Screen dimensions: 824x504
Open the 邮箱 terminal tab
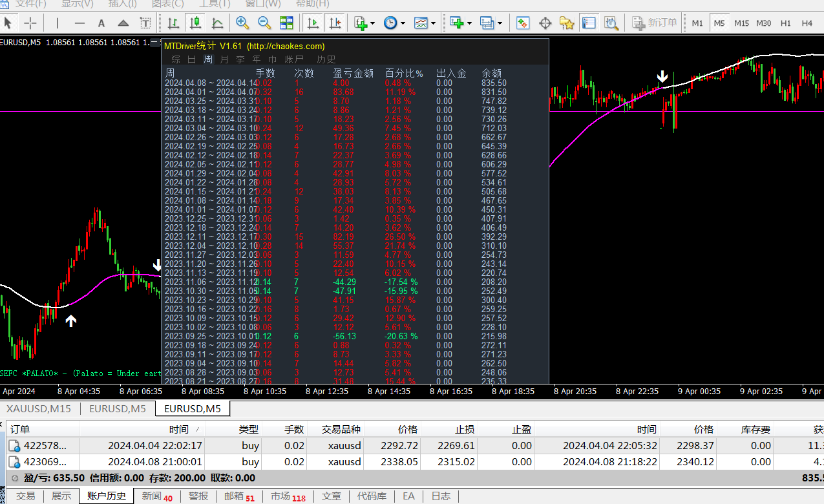(239, 496)
